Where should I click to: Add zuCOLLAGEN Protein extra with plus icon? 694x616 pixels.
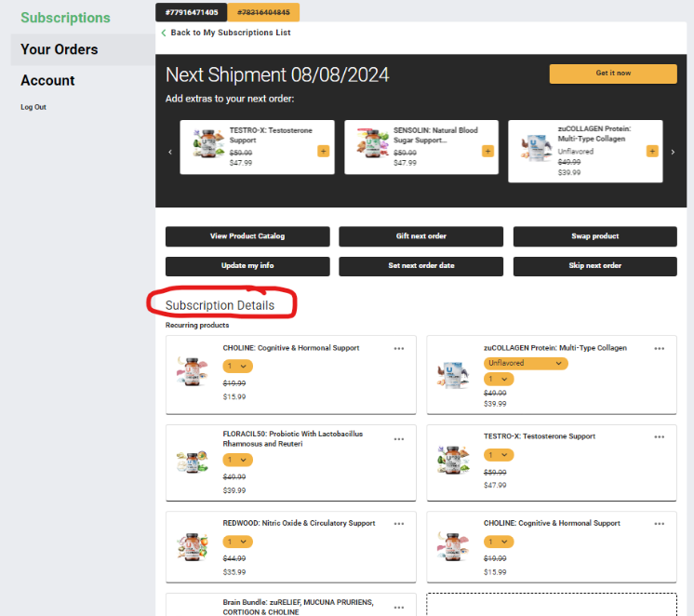point(652,152)
